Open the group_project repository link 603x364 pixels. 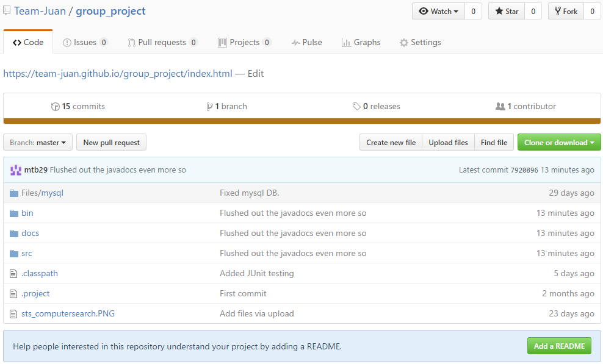point(110,11)
